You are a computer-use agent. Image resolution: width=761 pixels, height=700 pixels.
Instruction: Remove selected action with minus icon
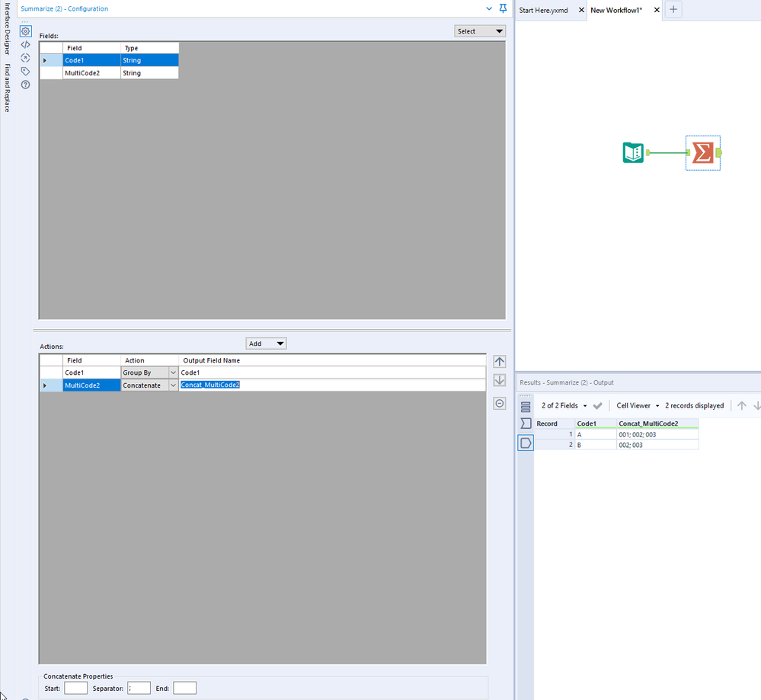500,404
